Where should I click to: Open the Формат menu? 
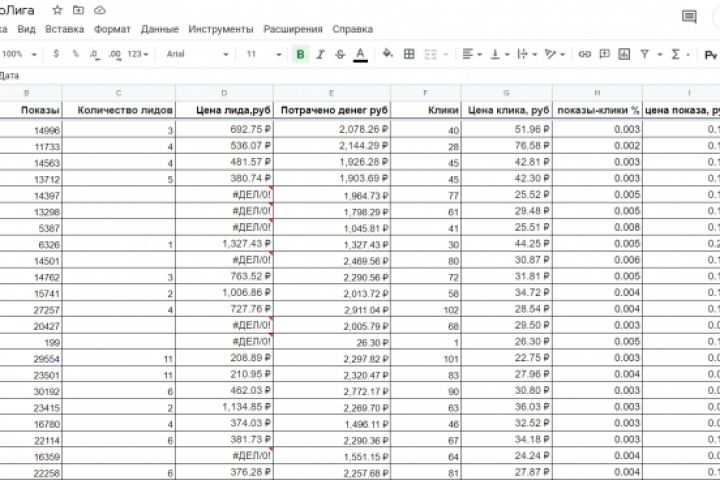[x=112, y=29]
